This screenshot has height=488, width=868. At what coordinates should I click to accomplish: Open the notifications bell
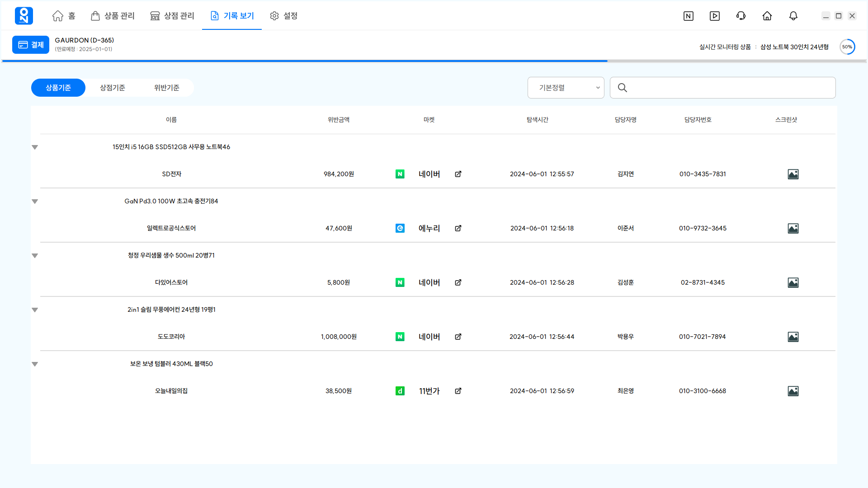pos(793,16)
